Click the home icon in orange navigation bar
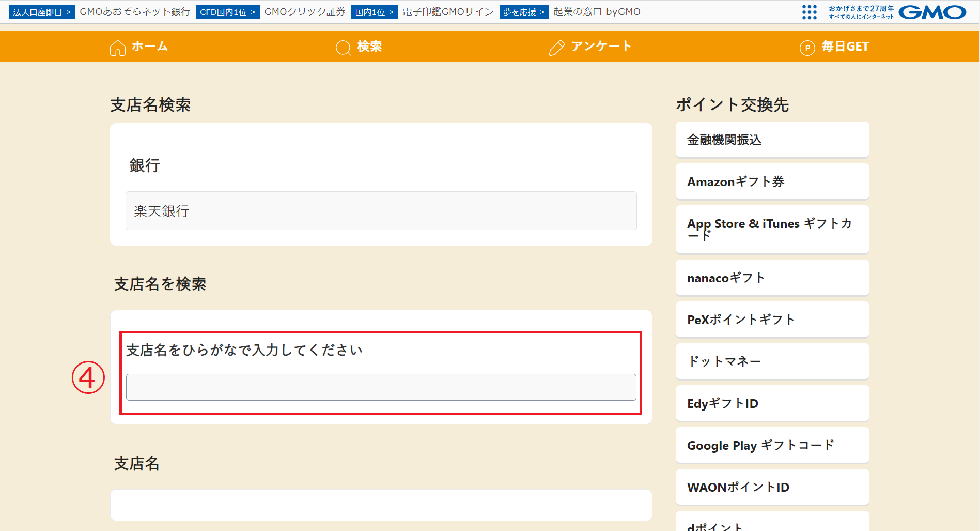 coord(117,48)
